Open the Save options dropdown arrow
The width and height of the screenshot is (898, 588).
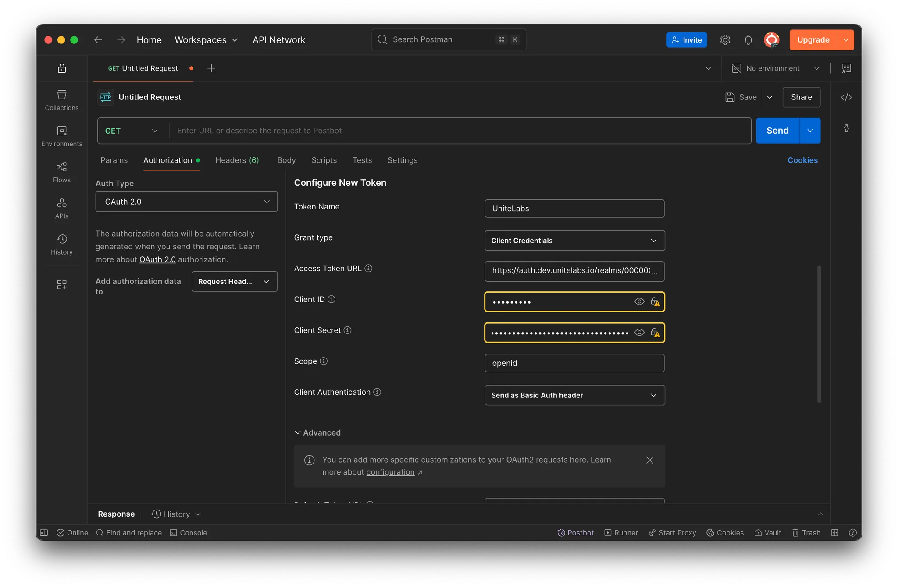(x=770, y=97)
